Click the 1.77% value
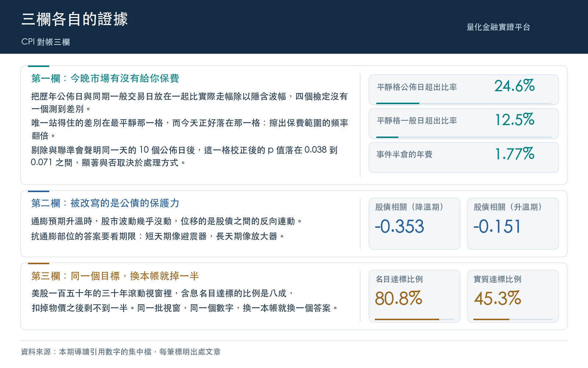Viewport: 588px width, 368px height. click(514, 154)
